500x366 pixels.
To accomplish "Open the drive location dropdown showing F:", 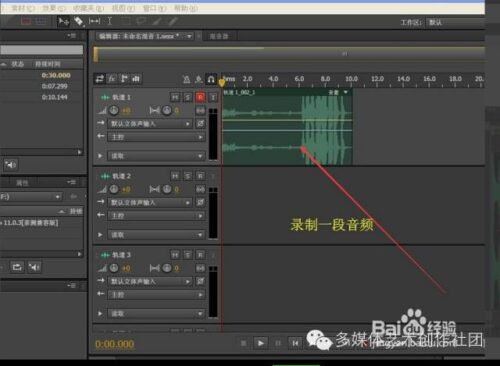I will pyautogui.click(x=31, y=197).
